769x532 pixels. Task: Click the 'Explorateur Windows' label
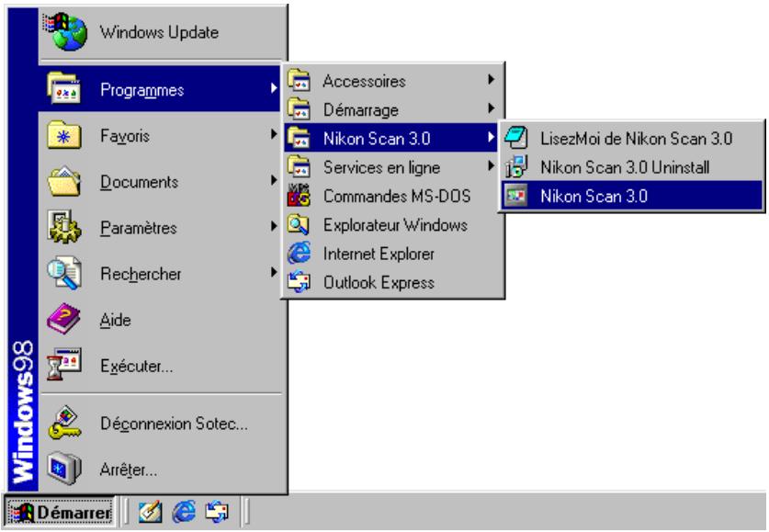tap(395, 225)
